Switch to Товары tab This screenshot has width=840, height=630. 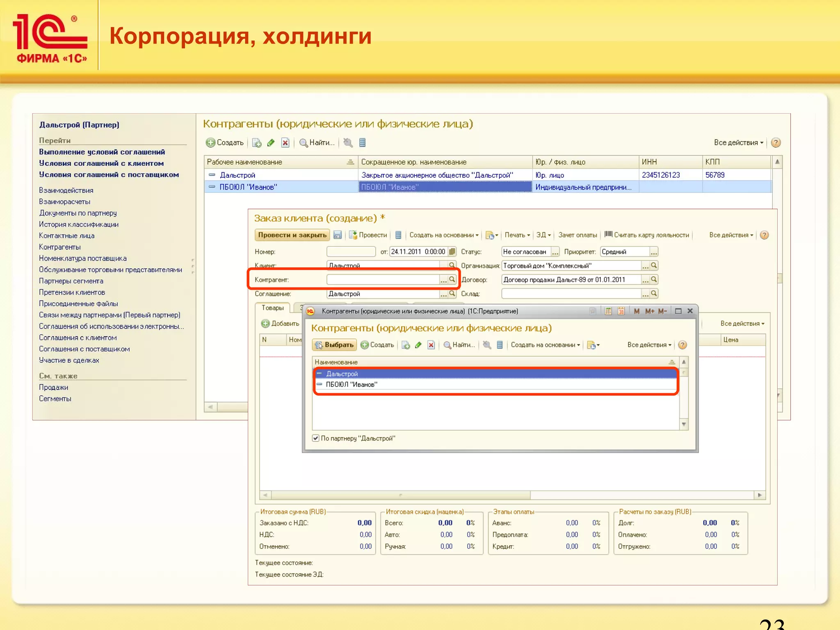273,308
